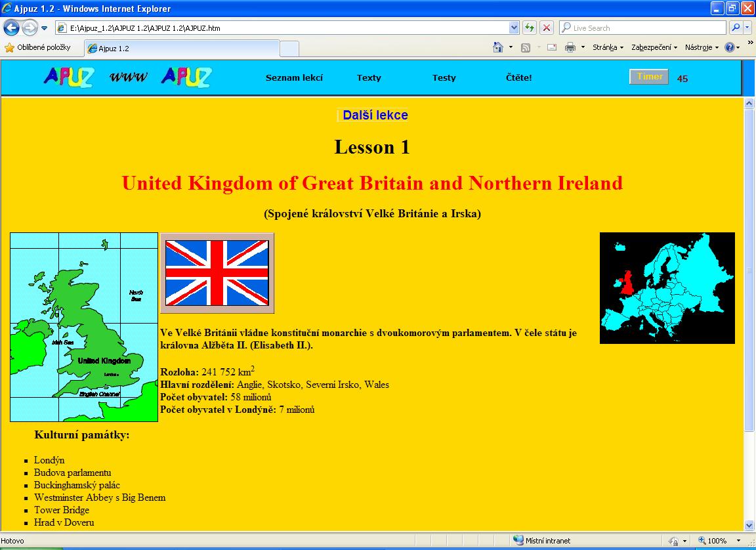The image size is (756, 550).
Task: Click the Stop loading X icon
Action: tap(546, 28)
